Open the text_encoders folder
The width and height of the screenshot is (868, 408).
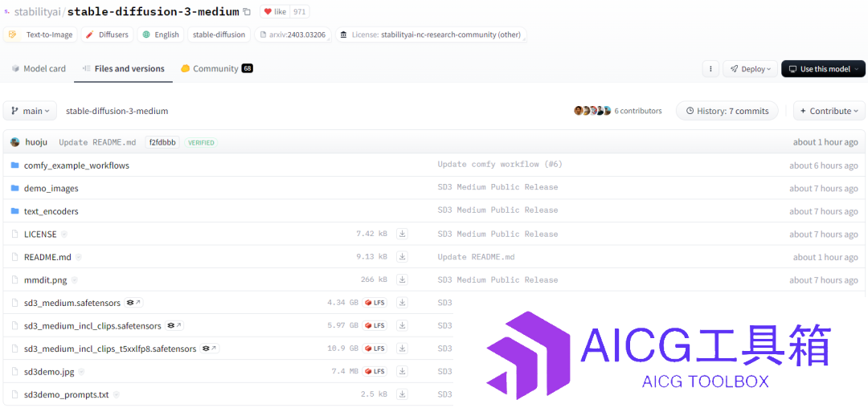51,211
